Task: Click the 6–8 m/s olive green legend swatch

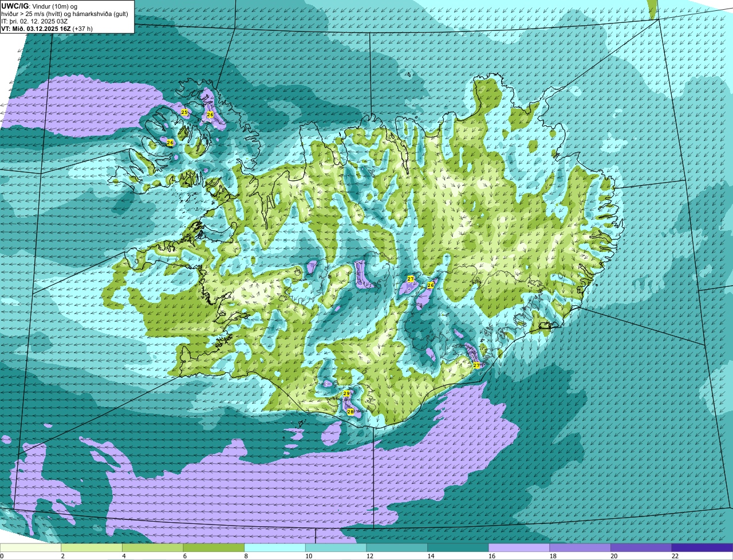Action: (x=214, y=547)
